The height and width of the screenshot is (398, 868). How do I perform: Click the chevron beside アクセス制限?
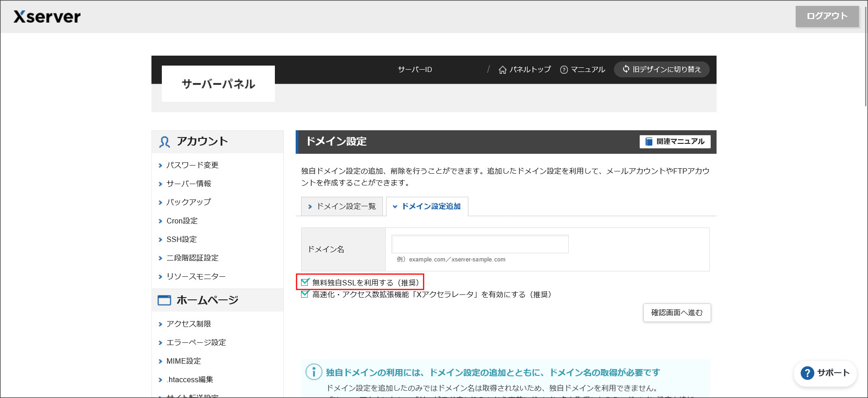click(x=160, y=324)
